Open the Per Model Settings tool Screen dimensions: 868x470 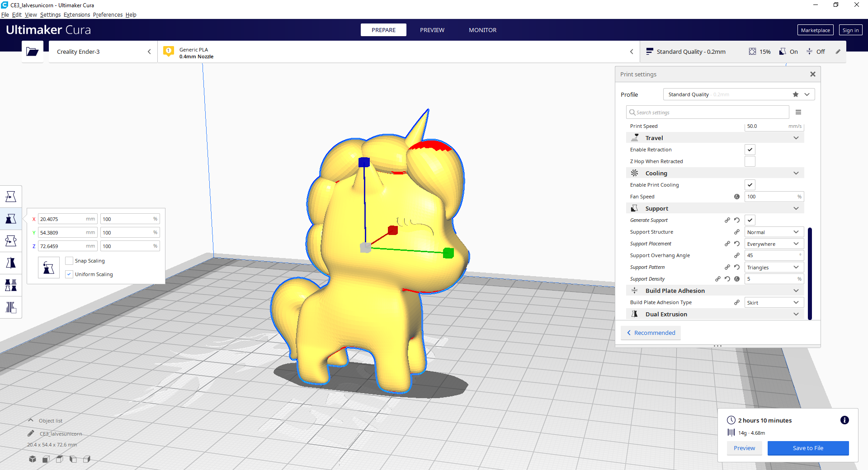tap(11, 285)
